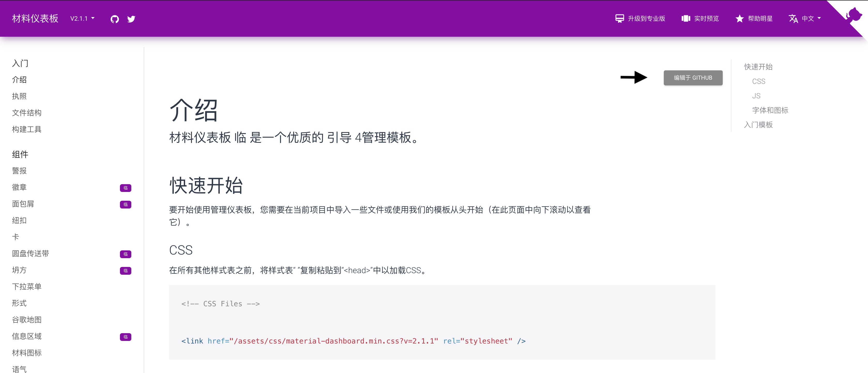
Task: Go to 下拉菜单 docs page
Action: [27, 286]
